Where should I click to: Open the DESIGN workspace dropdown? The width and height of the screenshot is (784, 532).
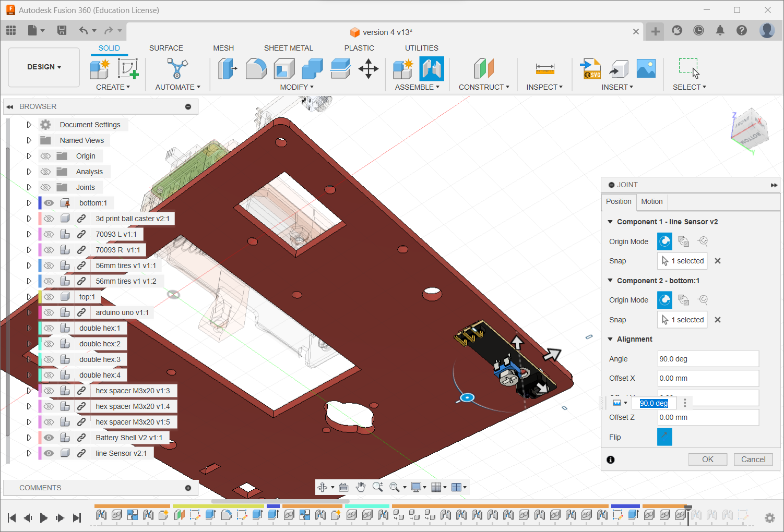[x=44, y=67]
